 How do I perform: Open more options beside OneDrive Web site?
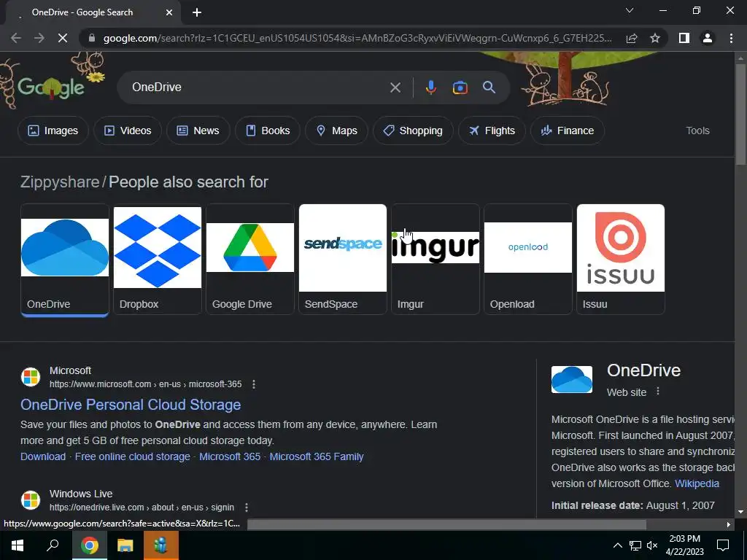[658, 392]
